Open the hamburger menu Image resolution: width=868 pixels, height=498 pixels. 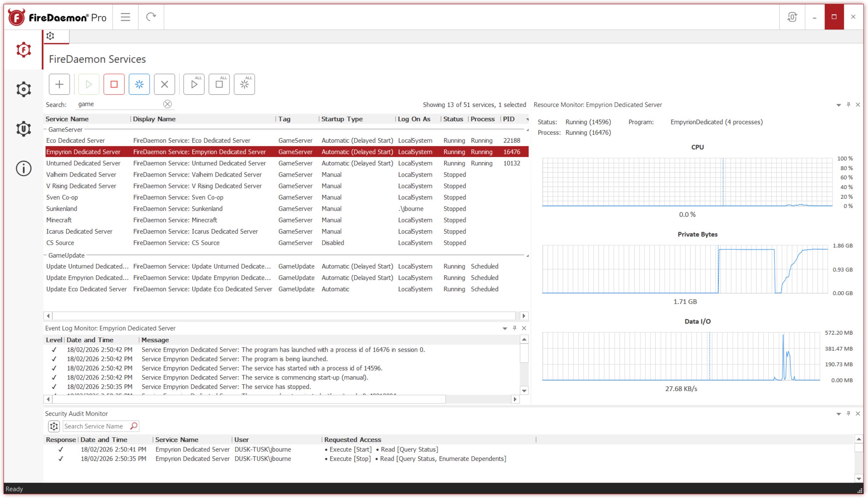click(x=125, y=16)
